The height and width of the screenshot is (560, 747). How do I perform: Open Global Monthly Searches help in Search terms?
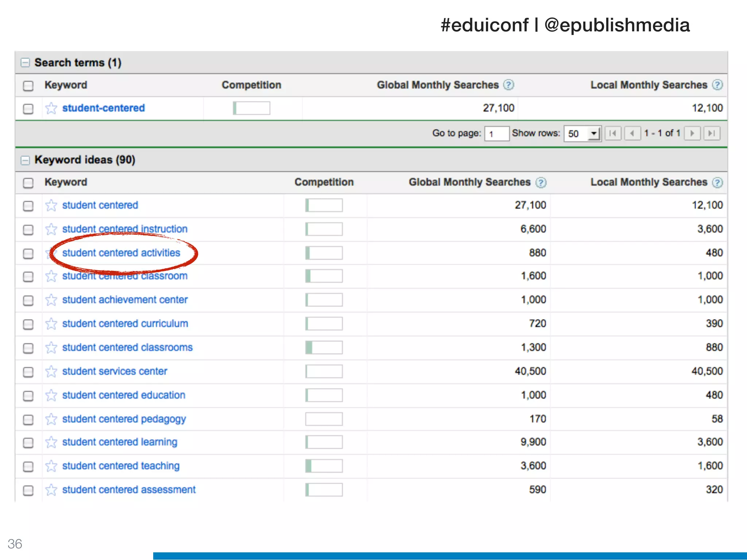(508, 85)
